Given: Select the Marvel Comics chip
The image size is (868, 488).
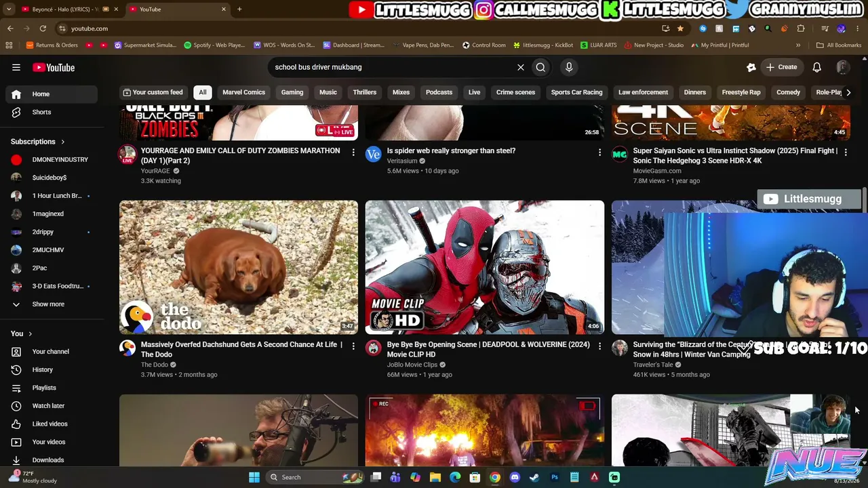Looking at the screenshot, I should click(x=244, y=92).
